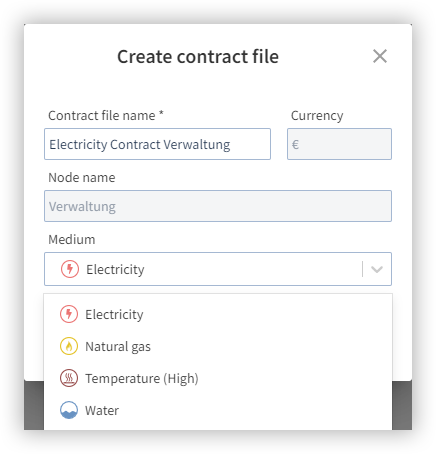The height and width of the screenshot is (454, 436).
Task: Click the Medium label
Action: 72,240
